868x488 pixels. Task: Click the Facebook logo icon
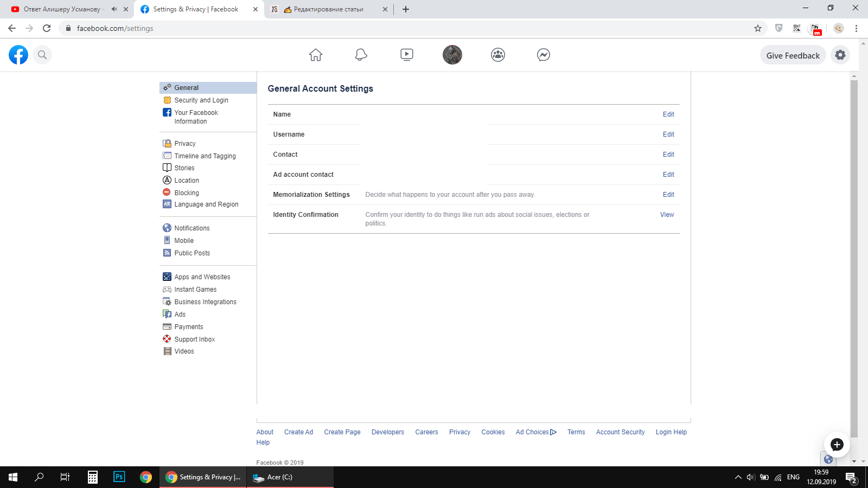pos(18,55)
